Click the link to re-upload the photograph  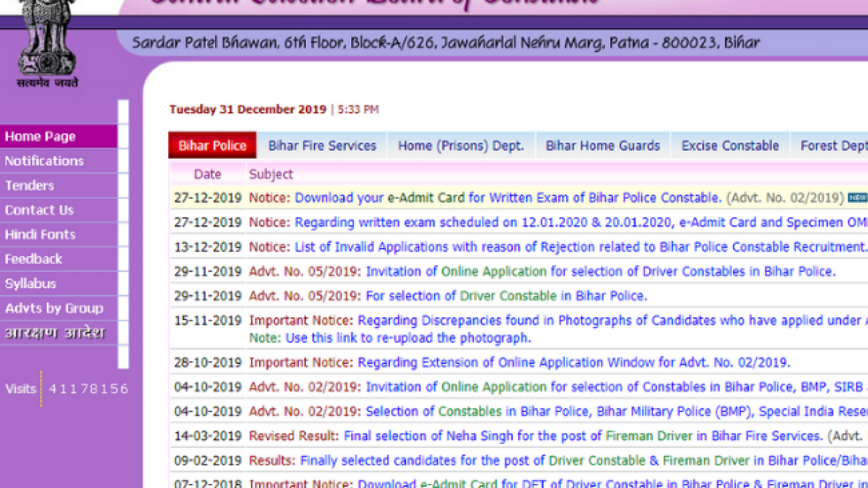(408, 338)
